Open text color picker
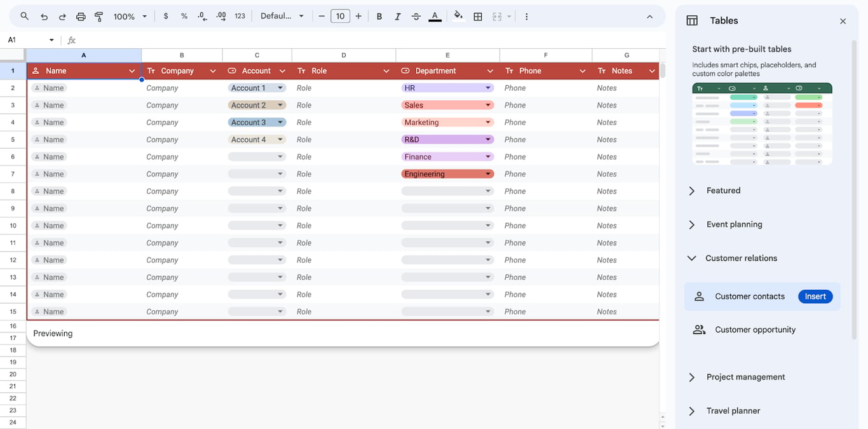The width and height of the screenshot is (868, 429). click(435, 17)
